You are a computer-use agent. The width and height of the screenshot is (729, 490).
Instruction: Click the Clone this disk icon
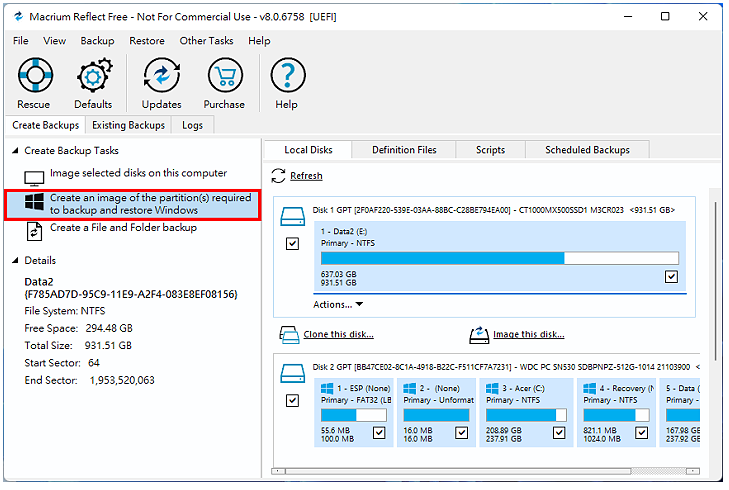tap(289, 335)
